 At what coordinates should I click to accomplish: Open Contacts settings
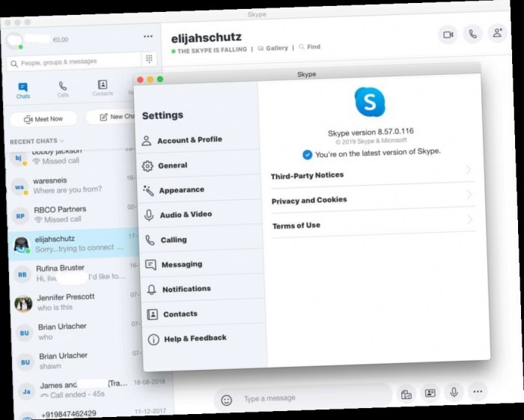point(204,314)
